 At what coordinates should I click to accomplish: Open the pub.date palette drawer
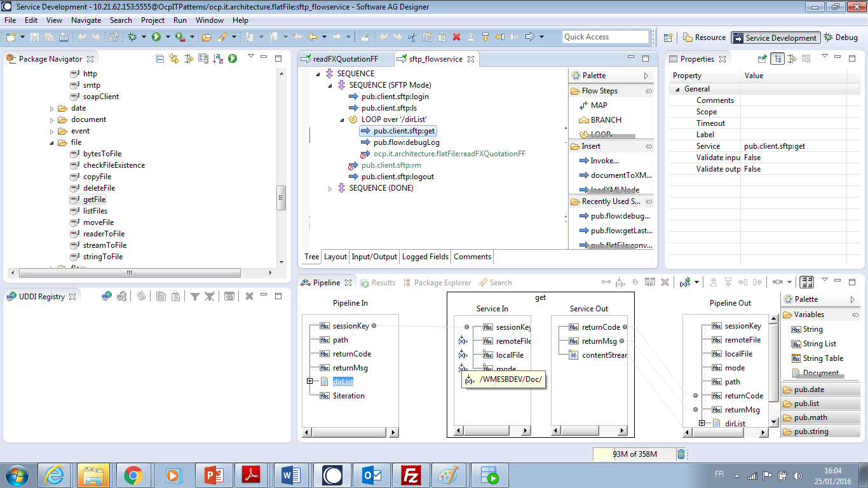pos(822,390)
